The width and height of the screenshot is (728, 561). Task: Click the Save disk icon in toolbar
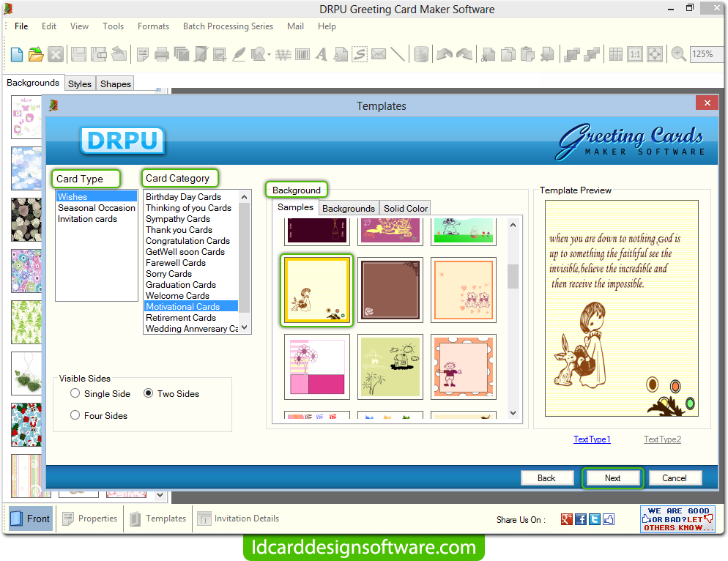78,55
